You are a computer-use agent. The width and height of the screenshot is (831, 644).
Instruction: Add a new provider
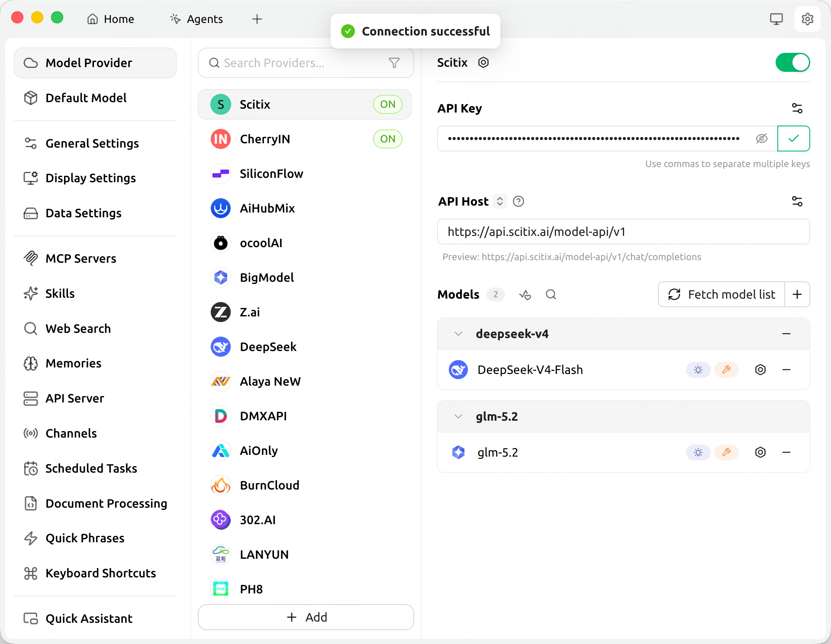pyautogui.click(x=306, y=617)
